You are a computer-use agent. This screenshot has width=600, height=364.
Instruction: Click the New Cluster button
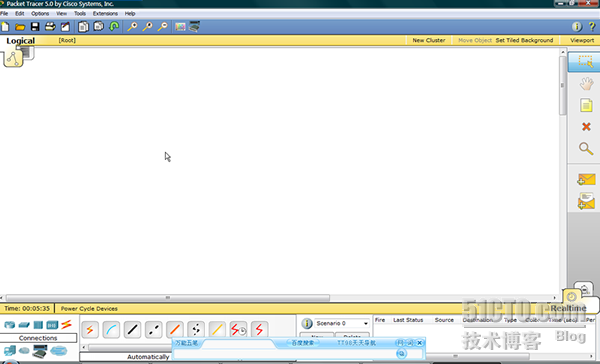(429, 40)
